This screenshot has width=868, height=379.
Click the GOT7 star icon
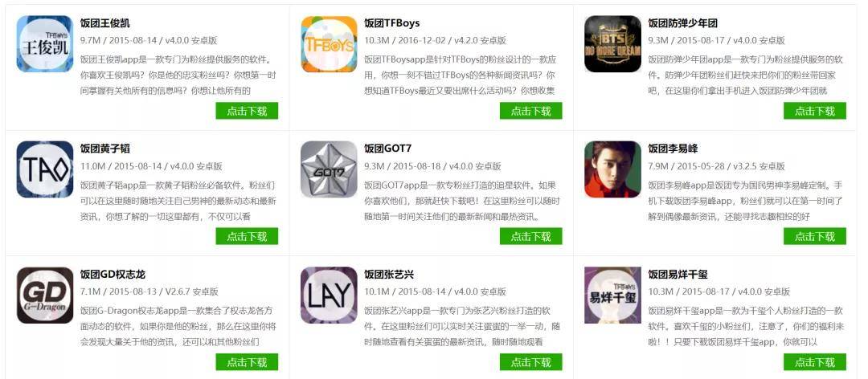pos(329,169)
